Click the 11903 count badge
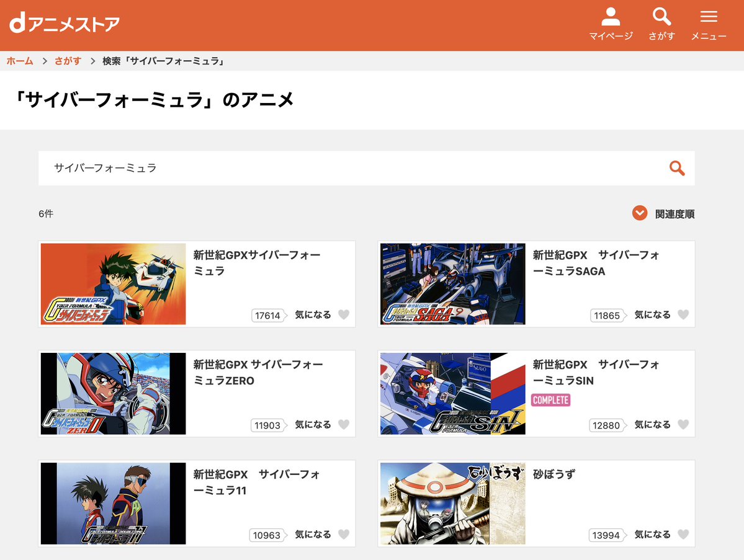The height and width of the screenshot is (560, 744). pyautogui.click(x=269, y=425)
